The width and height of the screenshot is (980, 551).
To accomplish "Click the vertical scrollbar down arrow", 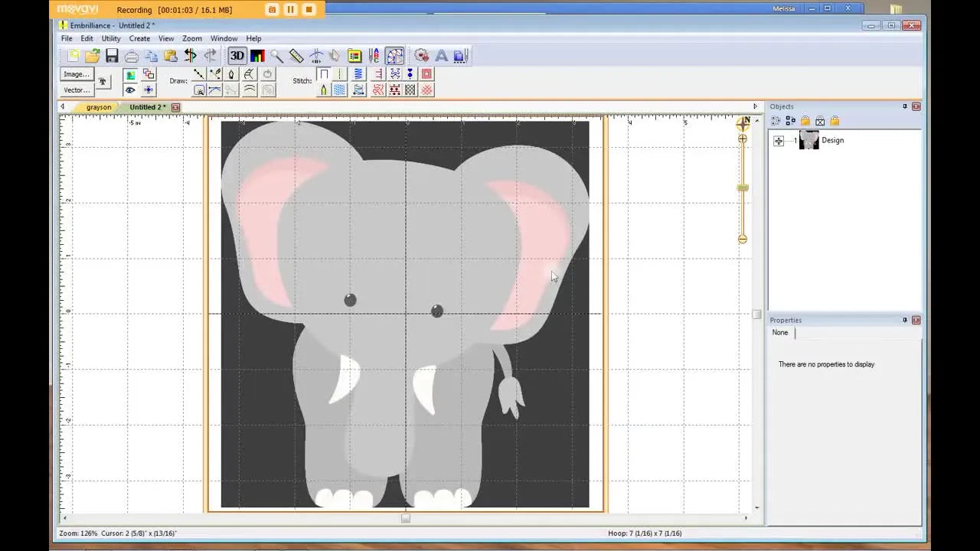I will click(756, 507).
